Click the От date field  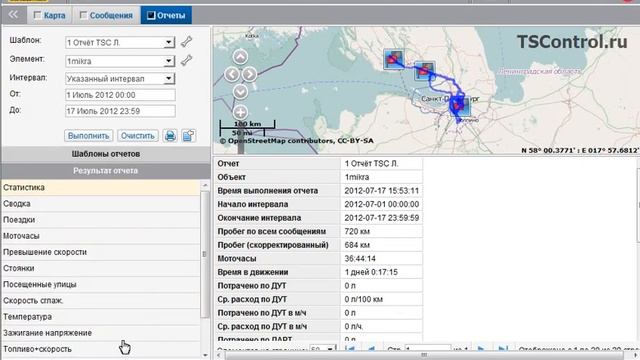tap(120, 95)
